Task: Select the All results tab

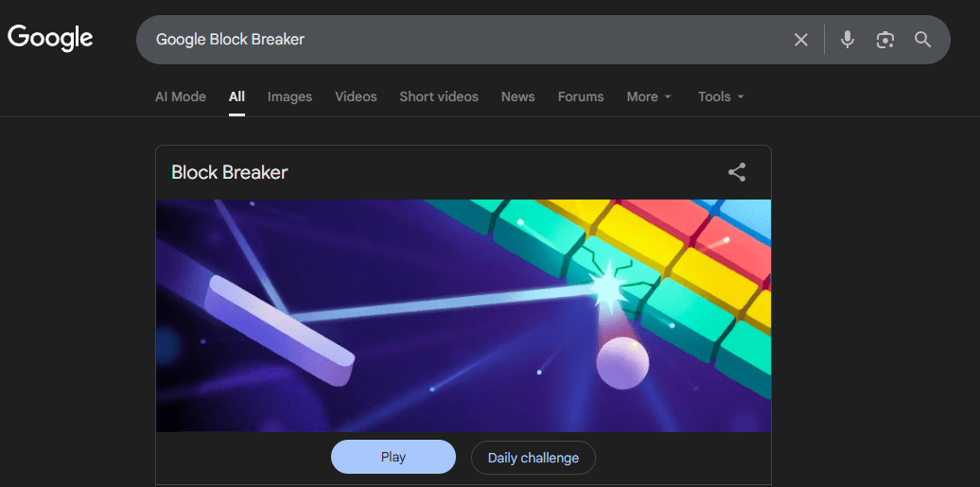Action: tap(236, 96)
